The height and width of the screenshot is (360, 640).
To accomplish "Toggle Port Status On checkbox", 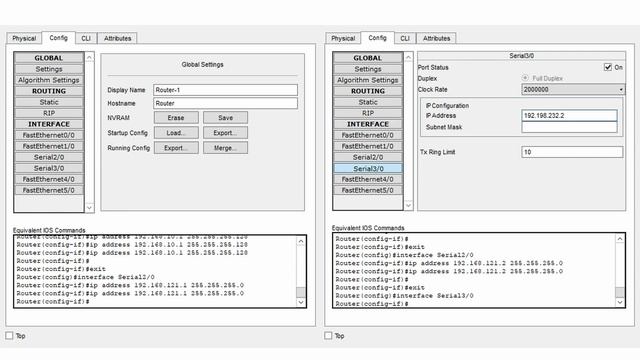I will pyautogui.click(x=607, y=67).
